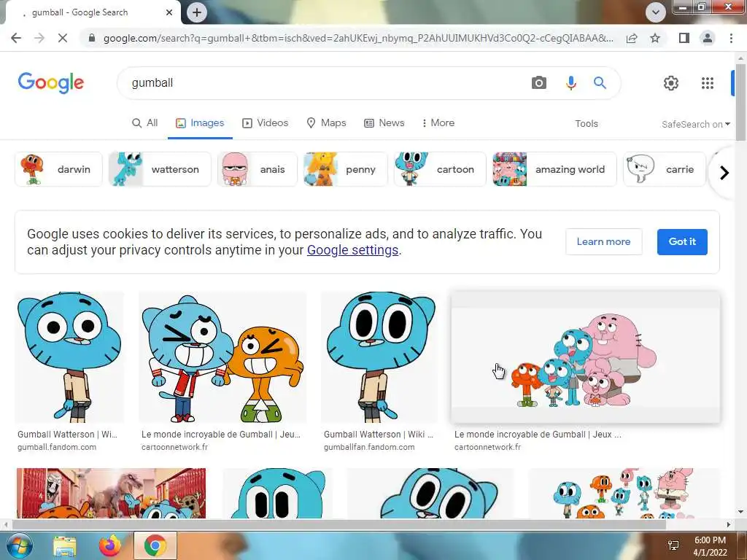
Task: Click the blue magnifier search button
Action: (x=600, y=83)
